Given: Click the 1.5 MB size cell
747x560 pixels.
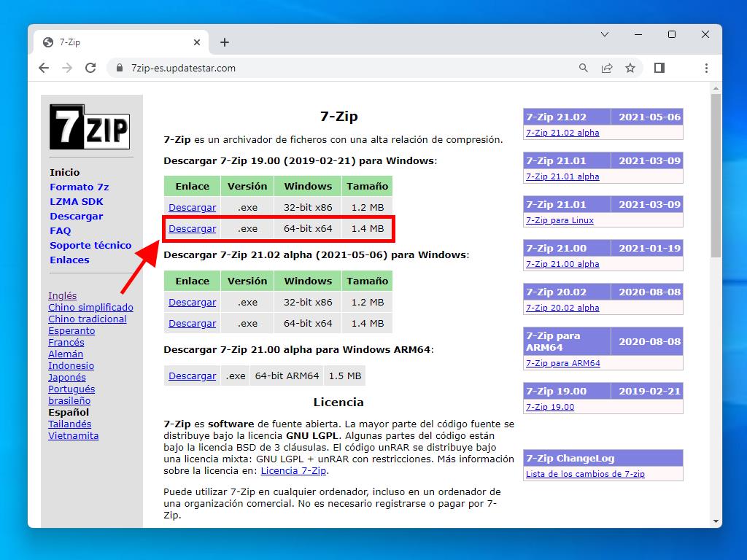Looking at the screenshot, I should 345,376.
